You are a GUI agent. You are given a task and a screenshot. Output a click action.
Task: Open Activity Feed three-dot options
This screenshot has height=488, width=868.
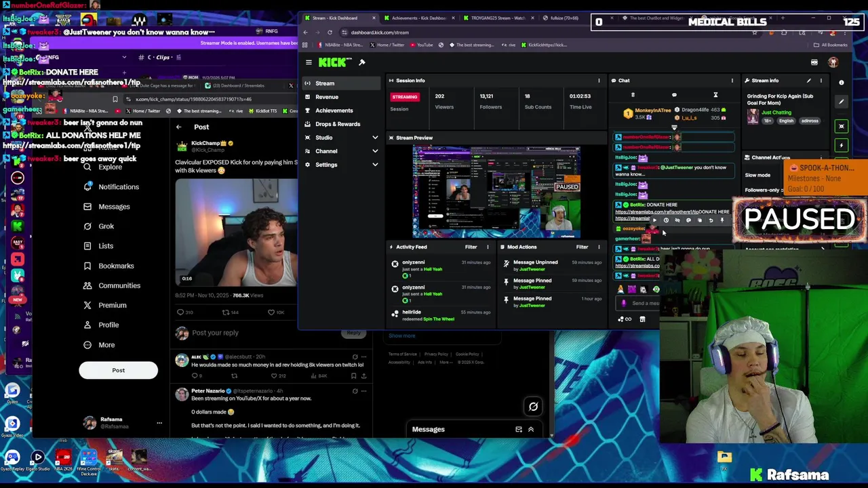488,247
